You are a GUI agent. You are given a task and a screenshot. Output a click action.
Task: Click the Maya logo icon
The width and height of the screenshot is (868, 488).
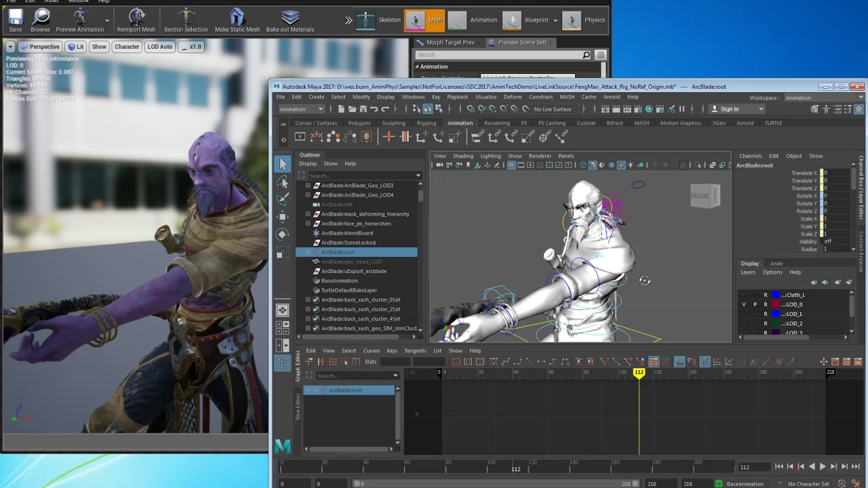[x=282, y=446]
